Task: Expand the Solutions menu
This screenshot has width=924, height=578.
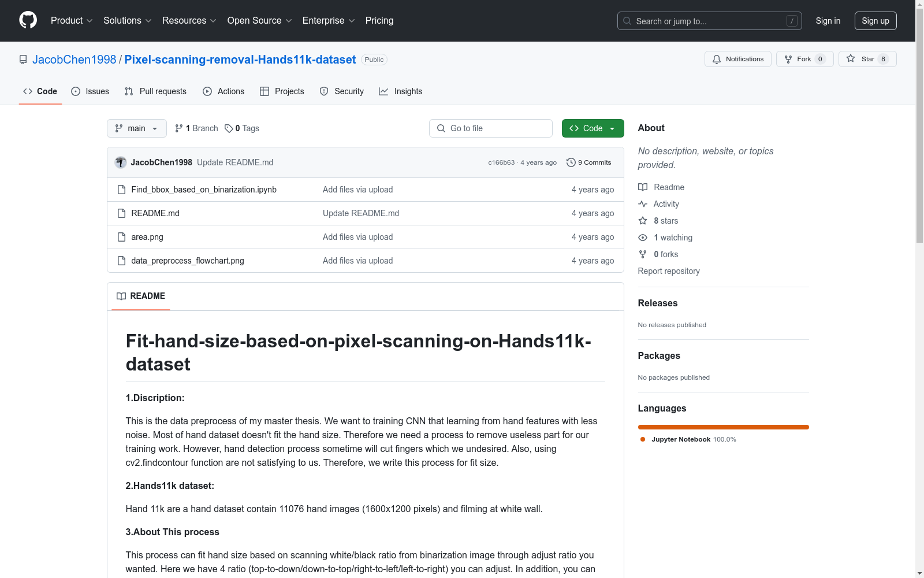Action: [x=127, y=20]
